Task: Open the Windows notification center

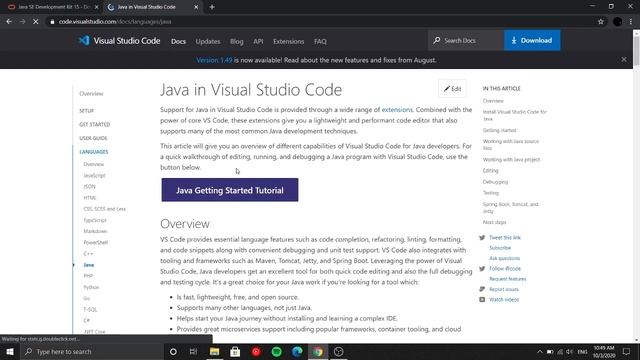Action: pos(627,351)
